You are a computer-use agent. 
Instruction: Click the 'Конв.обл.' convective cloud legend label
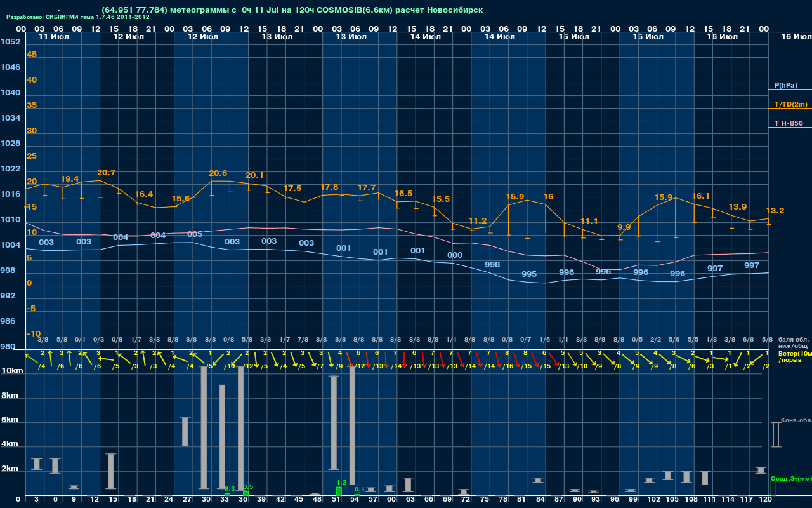click(x=796, y=420)
